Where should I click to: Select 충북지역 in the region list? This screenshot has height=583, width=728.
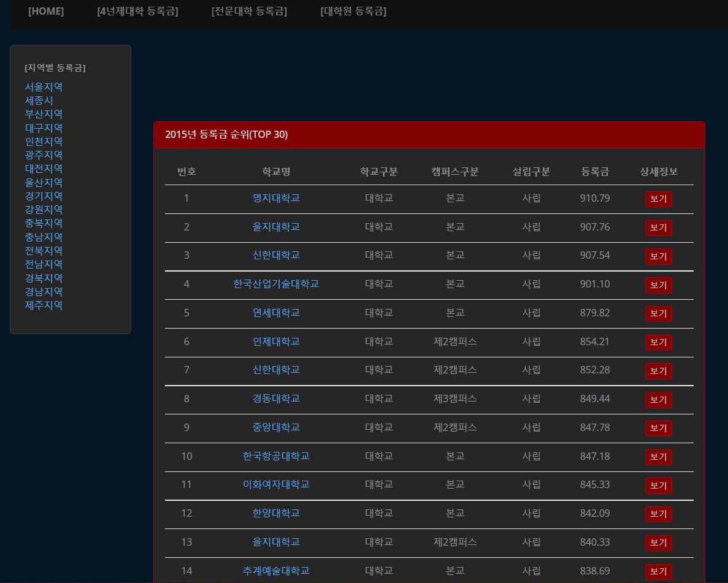[x=44, y=223]
